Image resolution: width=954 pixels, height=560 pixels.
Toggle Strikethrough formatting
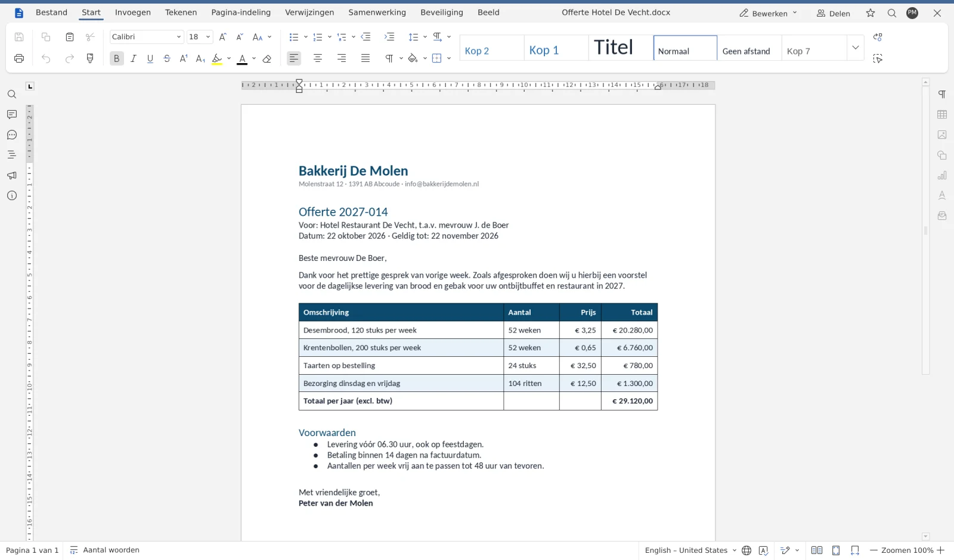tap(167, 58)
